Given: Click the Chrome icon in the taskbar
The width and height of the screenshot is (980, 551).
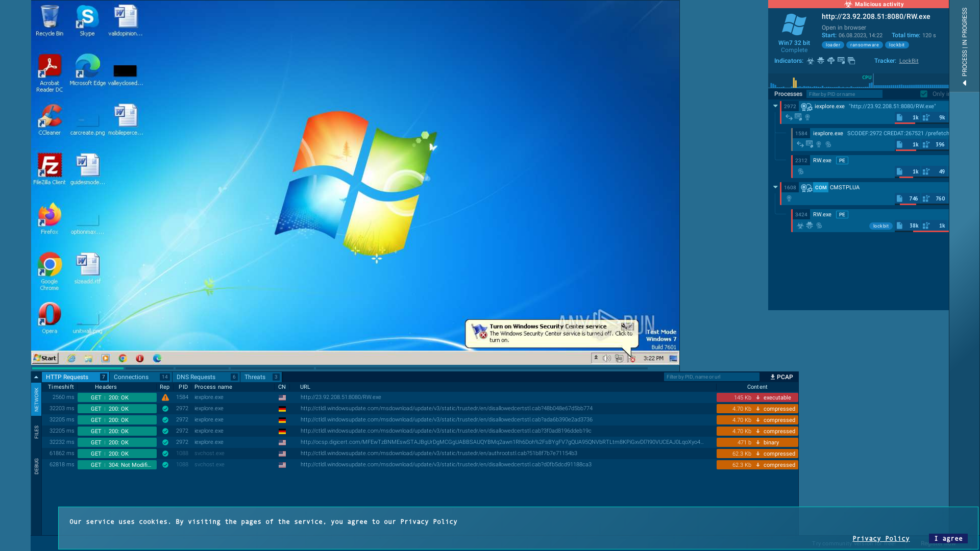Looking at the screenshot, I should [122, 358].
